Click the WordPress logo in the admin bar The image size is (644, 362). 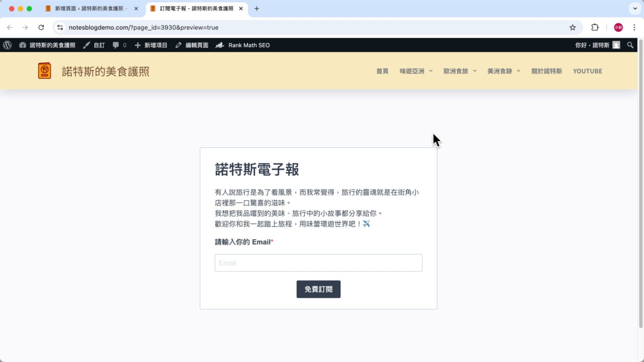(x=7, y=45)
